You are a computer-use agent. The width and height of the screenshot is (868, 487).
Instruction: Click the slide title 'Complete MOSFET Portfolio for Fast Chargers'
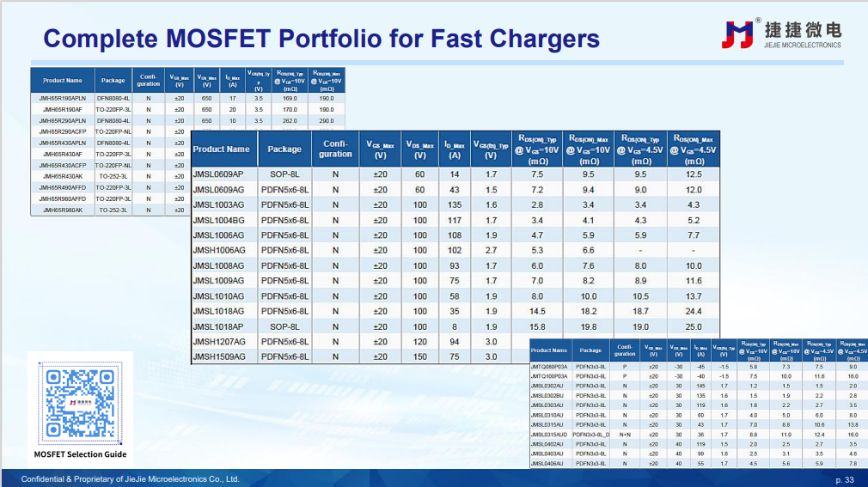coord(321,39)
